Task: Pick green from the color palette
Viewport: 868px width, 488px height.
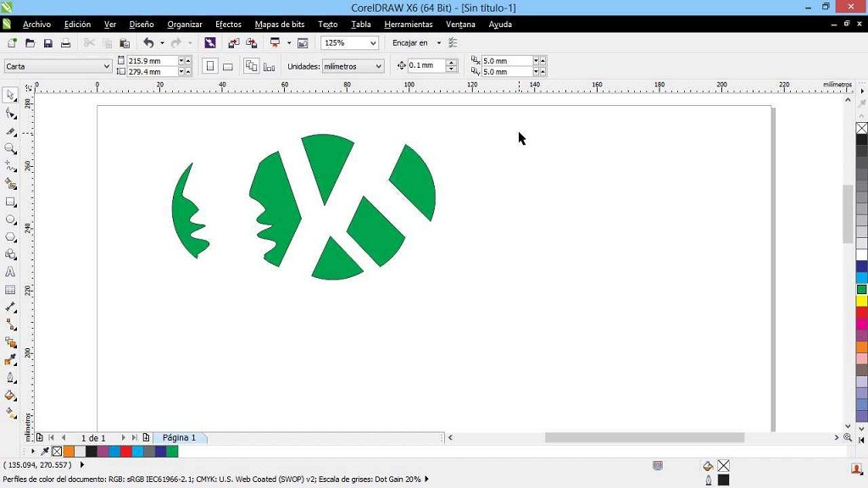Action: [x=862, y=288]
